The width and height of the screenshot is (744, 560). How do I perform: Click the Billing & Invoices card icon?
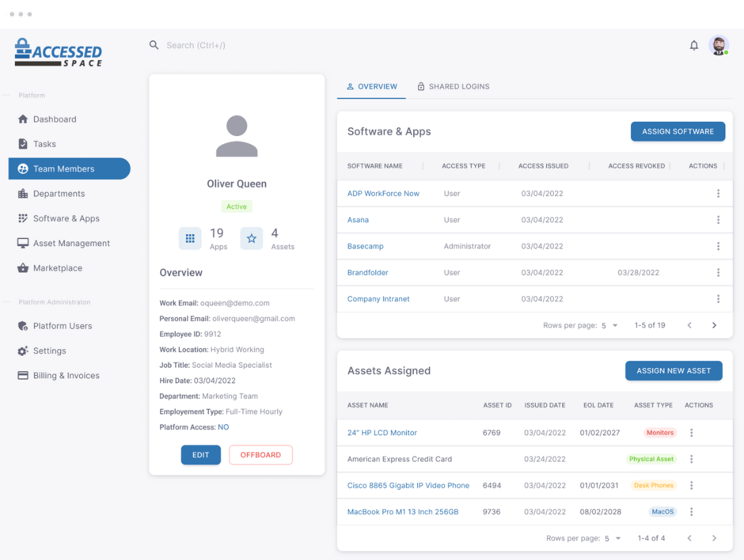[x=23, y=375]
